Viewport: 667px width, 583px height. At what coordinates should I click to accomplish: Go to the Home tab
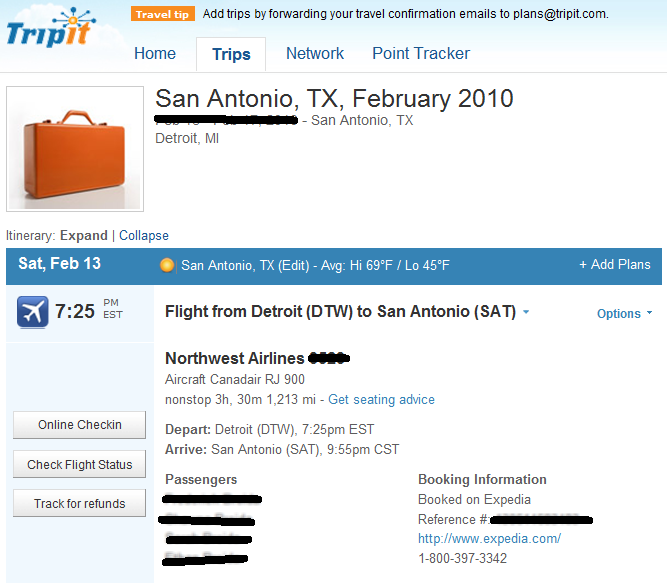click(x=155, y=54)
